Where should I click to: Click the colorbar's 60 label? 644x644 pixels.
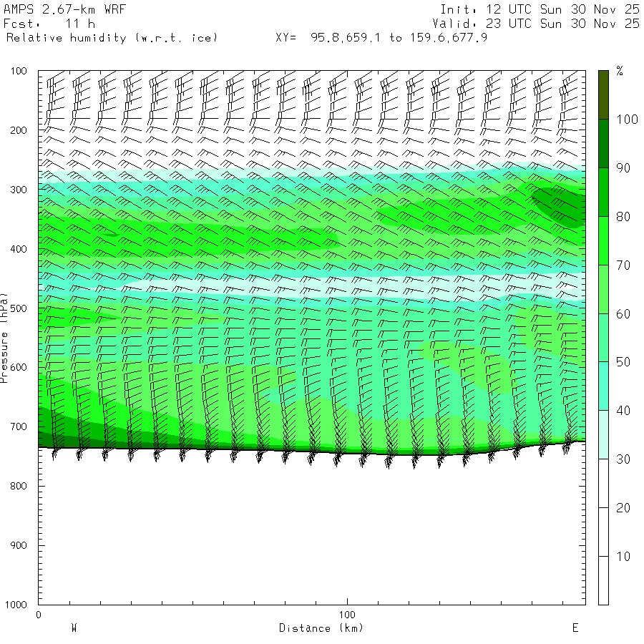click(x=623, y=314)
